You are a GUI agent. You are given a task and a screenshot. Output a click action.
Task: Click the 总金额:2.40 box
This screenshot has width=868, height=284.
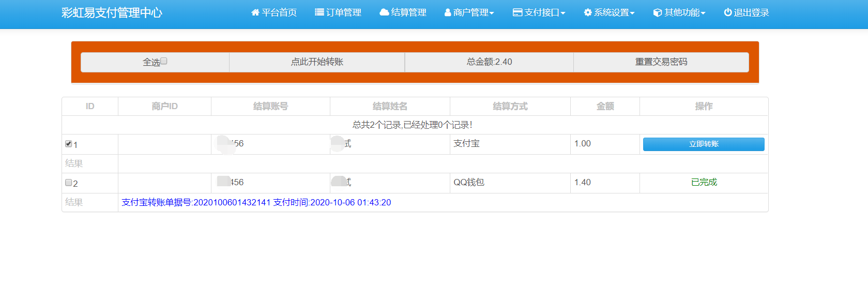click(x=489, y=62)
